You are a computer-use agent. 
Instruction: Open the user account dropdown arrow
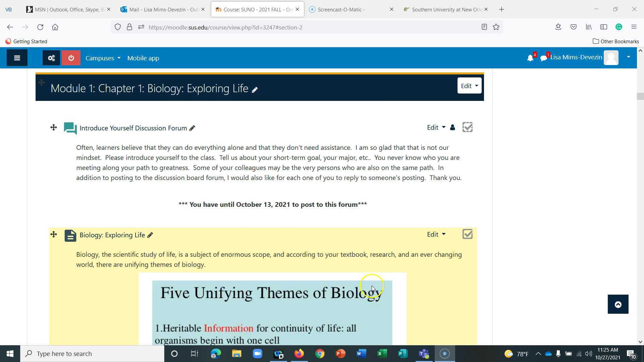pos(629,57)
